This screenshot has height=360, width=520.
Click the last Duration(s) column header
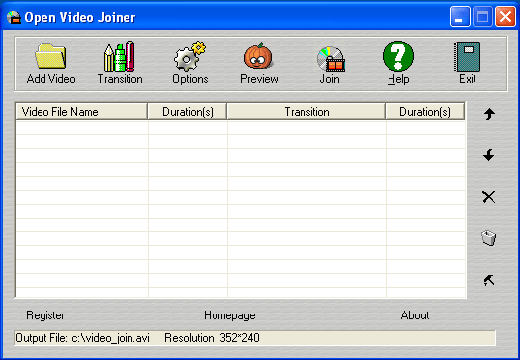pos(425,112)
